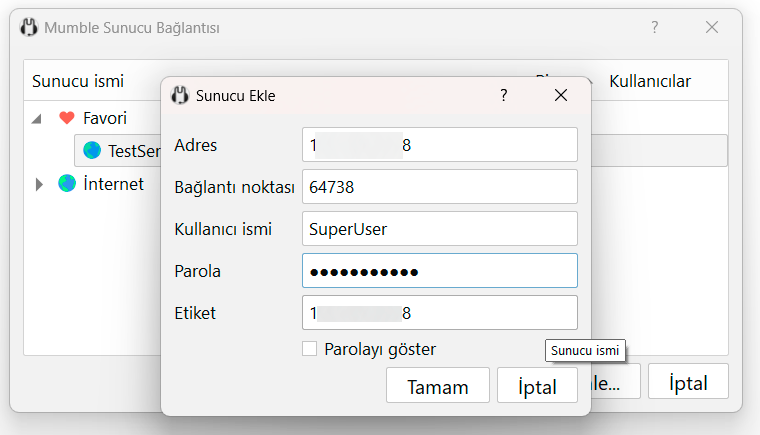The height and width of the screenshot is (435, 760).
Task: Click İptal button in the main window
Action: pyautogui.click(x=688, y=383)
